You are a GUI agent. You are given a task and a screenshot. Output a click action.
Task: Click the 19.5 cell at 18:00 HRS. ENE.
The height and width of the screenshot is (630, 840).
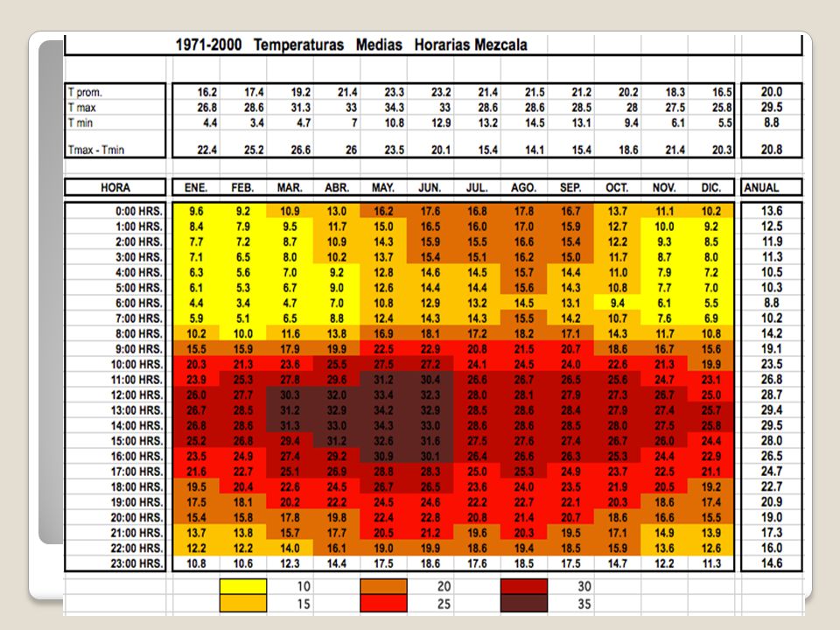pos(196,486)
